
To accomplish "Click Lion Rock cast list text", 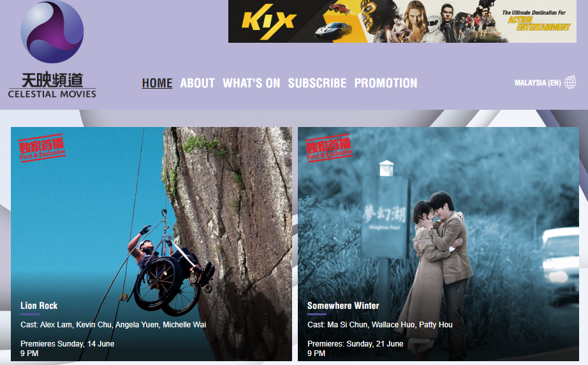I will tap(114, 325).
